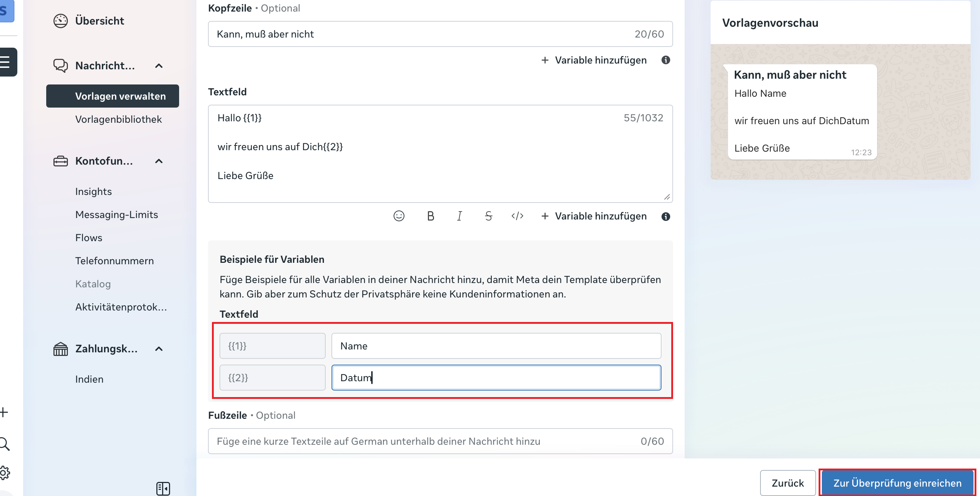
Task: Show info about Kopfzeile variables
Action: point(665,60)
